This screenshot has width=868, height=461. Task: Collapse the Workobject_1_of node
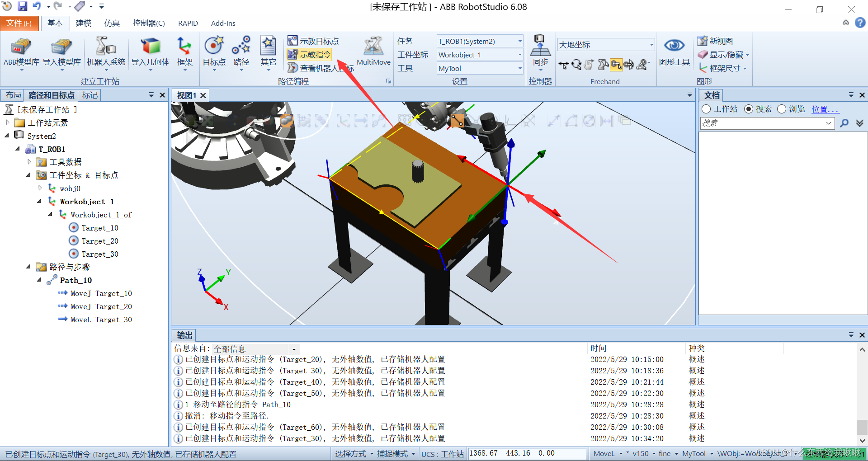point(50,214)
